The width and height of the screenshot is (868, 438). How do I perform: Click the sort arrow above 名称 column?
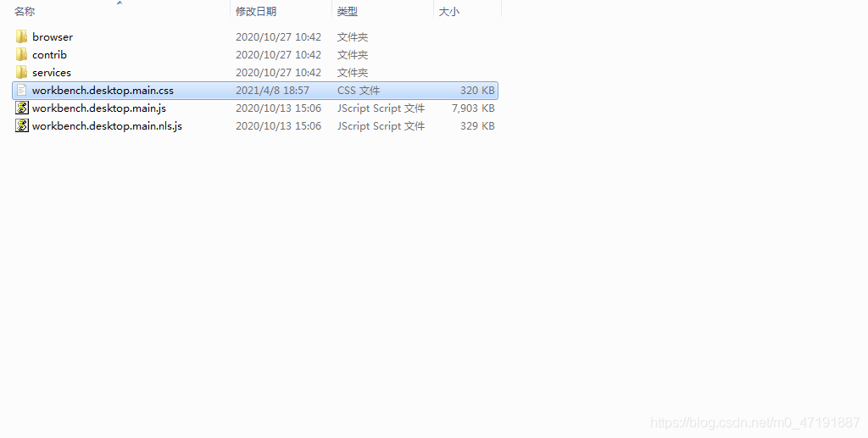[x=120, y=3]
